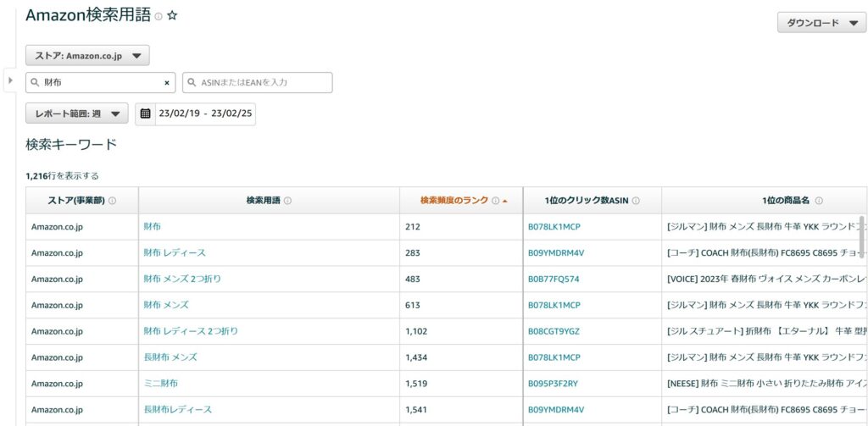Open the 財布 レディース search term link

[175, 253]
